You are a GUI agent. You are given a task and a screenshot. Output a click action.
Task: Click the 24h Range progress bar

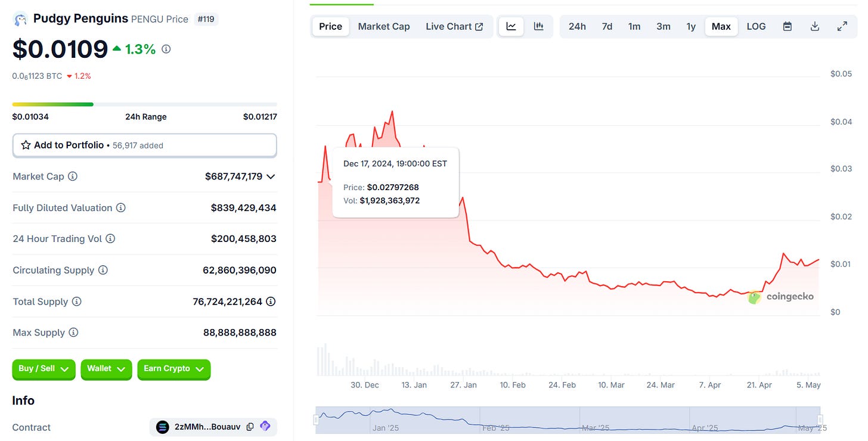coord(145,104)
